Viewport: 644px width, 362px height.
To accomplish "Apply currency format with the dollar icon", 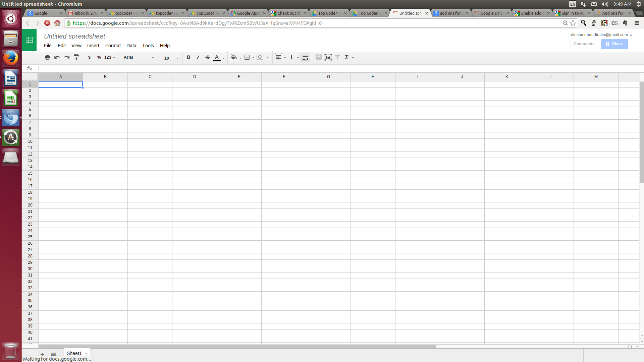I will point(89,57).
